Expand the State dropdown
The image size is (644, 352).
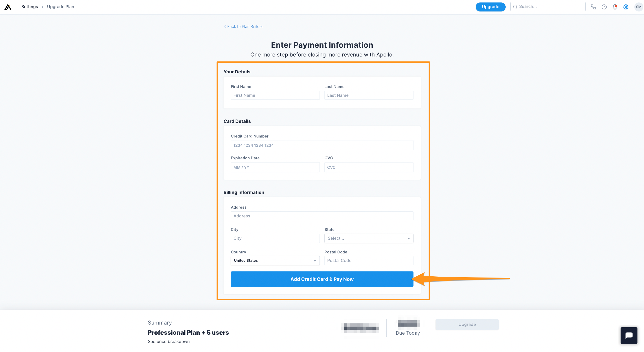[369, 238]
